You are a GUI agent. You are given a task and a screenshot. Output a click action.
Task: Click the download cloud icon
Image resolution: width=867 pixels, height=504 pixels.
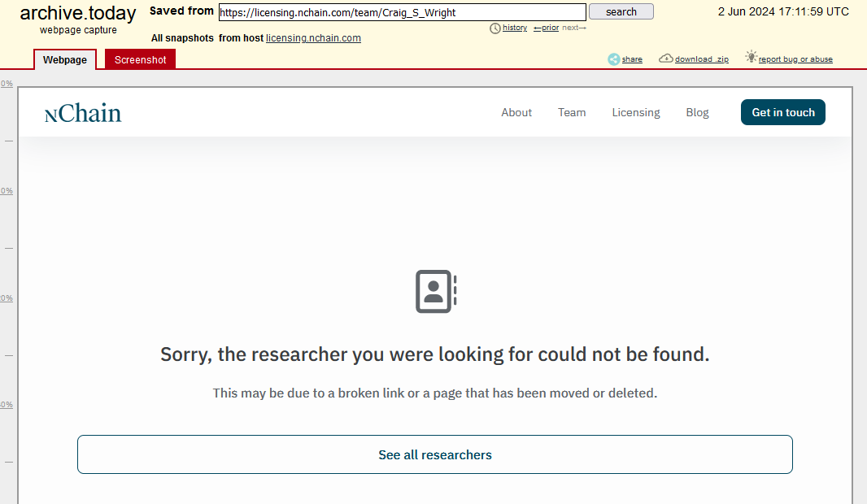click(666, 58)
